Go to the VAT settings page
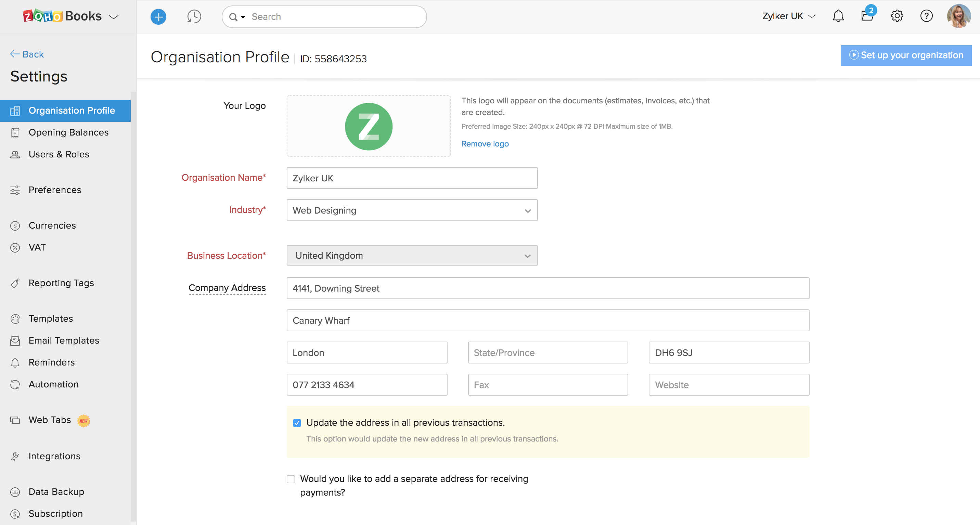This screenshot has height=525, width=980. [x=37, y=247]
